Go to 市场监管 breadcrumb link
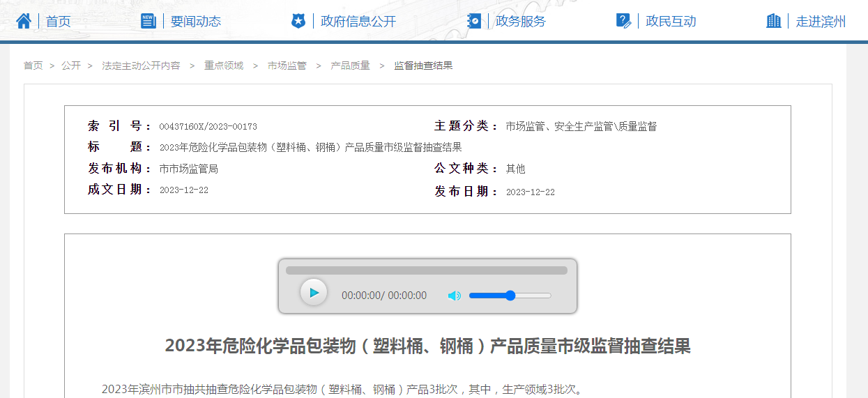The image size is (868, 398). pyautogui.click(x=287, y=66)
